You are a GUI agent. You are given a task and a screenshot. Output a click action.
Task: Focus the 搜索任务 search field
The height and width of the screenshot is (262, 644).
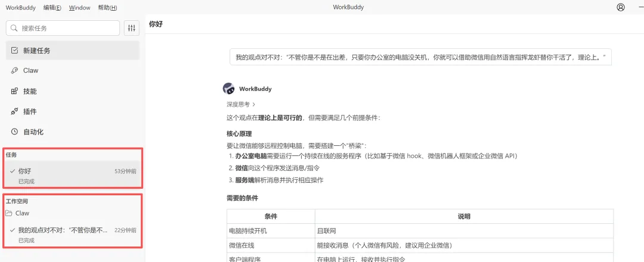tap(63, 29)
